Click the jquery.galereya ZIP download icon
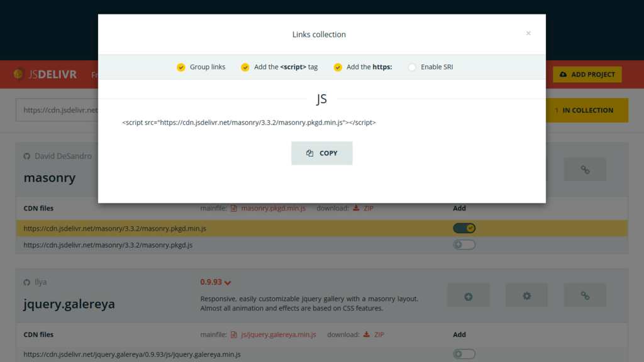This screenshot has width=644, height=362. coord(367,334)
